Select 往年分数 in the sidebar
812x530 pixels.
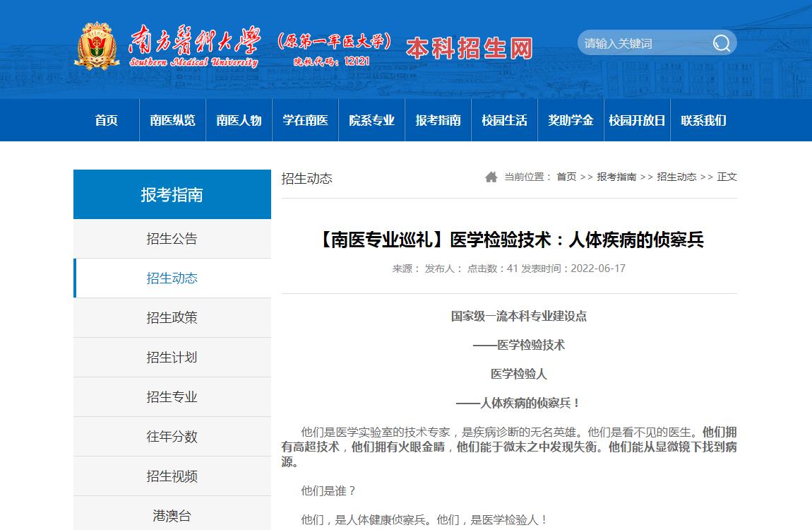point(172,437)
